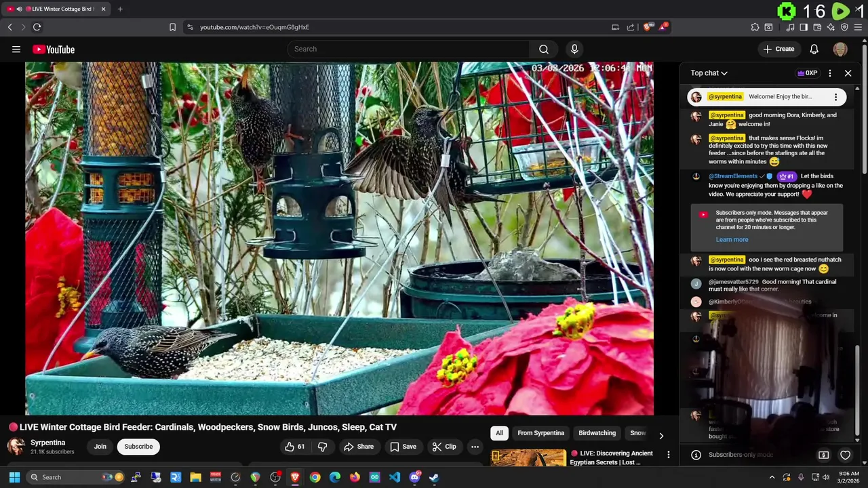
Task: Click the YouTube search input field
Action: 408,49
